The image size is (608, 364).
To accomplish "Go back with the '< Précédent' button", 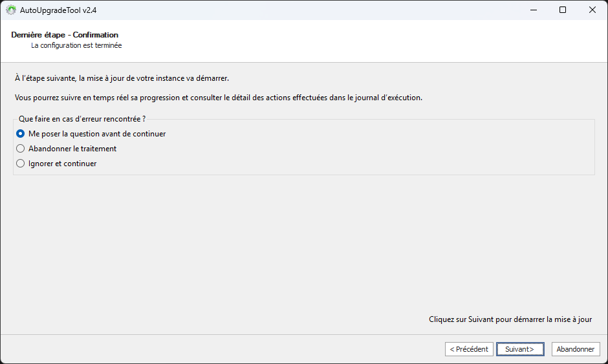I will [469, 349].
